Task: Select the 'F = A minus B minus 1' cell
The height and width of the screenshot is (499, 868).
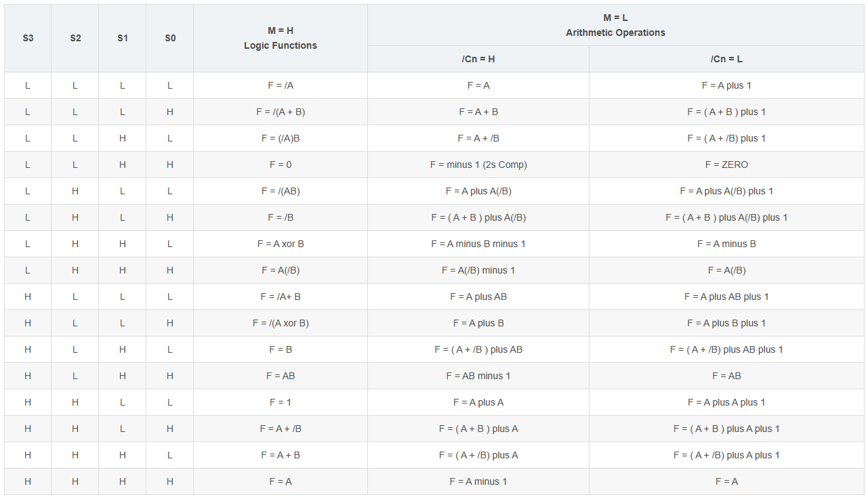Action: point(478,244)
